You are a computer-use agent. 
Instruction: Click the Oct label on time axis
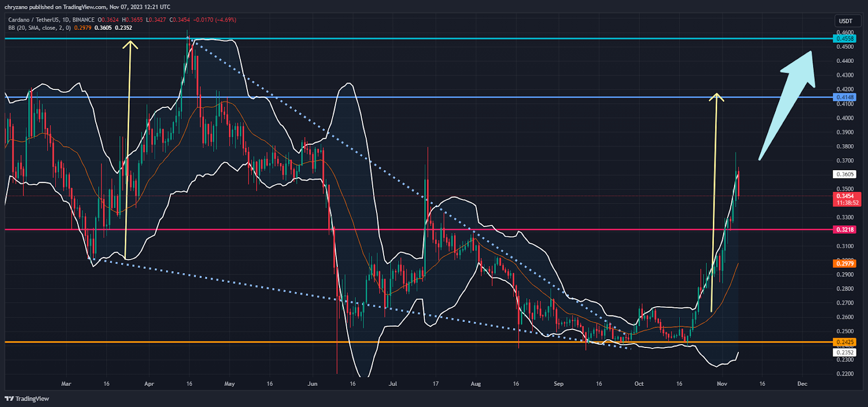pos(639,384)
